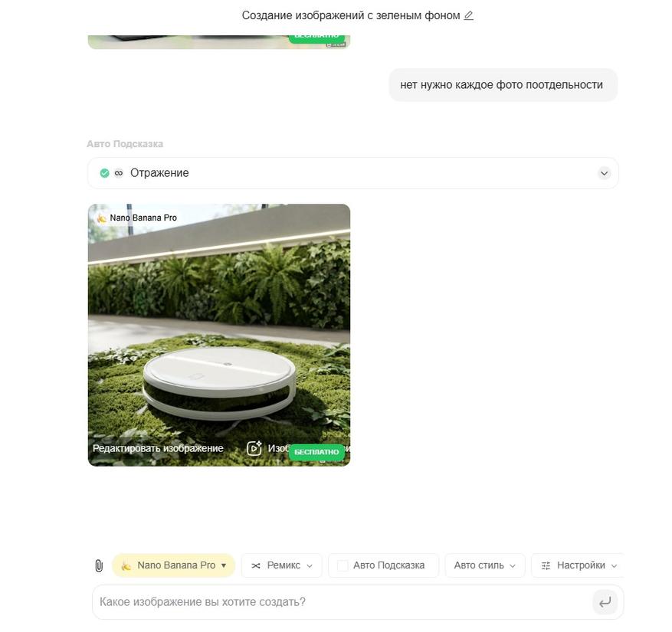Click the message 'нет нужно каждое фото поотдельности'
This screenshot has height=632, width=672.
[x=501, y=85]
